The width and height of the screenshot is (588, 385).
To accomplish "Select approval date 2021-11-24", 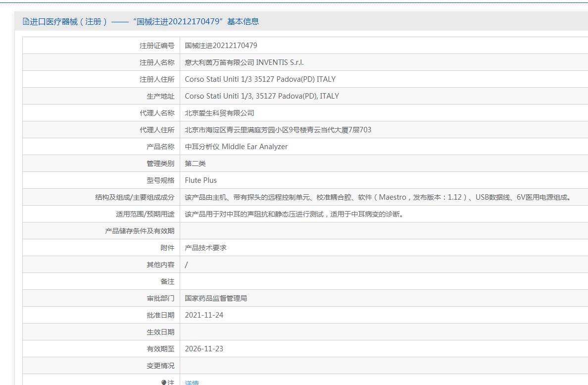I will point(204,315).
